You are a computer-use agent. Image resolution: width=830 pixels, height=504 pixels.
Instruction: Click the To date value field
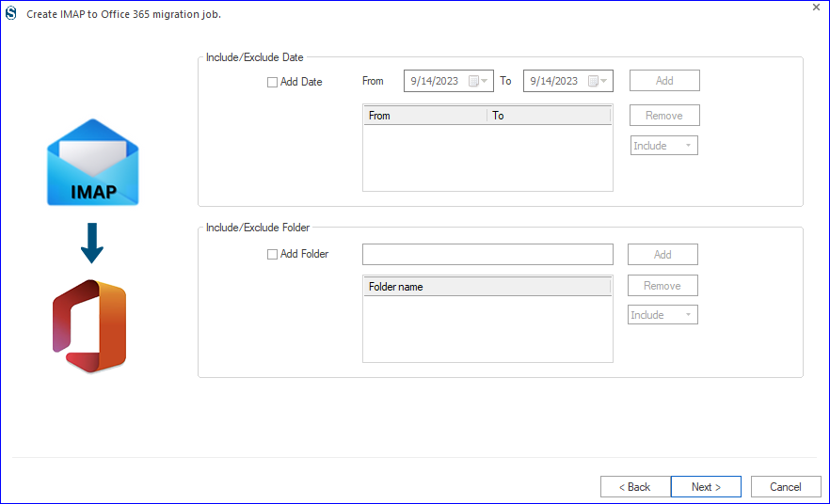(554, 81)
